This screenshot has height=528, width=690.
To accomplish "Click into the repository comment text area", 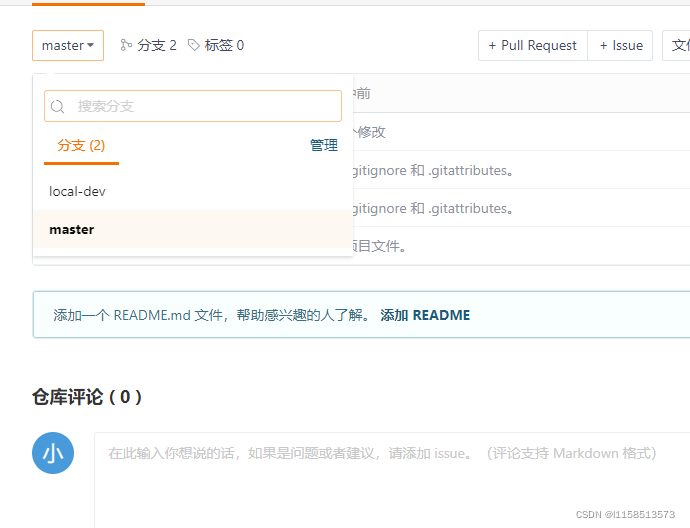I will pyautogui.click(x=392, y=478).
